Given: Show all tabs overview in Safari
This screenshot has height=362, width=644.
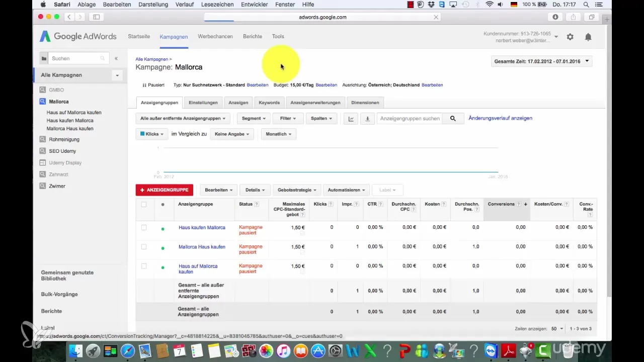Looking at the screenshot, I should coord(592,17).
